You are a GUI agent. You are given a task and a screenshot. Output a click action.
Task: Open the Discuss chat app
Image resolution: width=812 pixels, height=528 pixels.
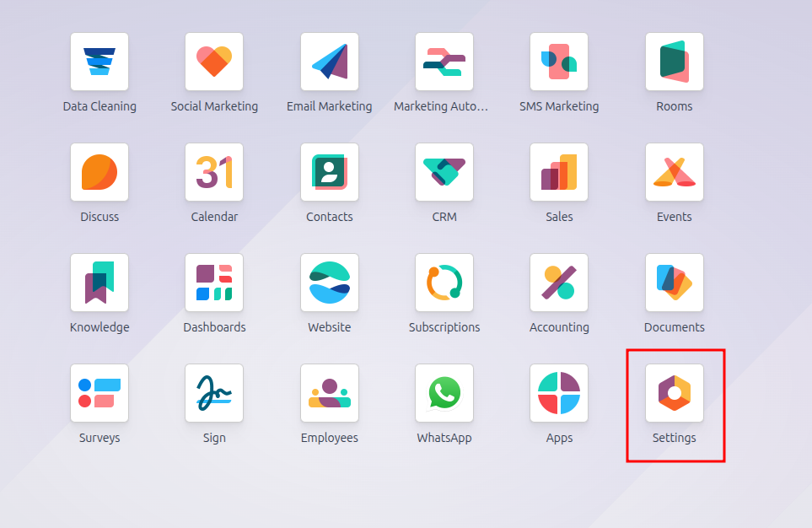(99, 172)
